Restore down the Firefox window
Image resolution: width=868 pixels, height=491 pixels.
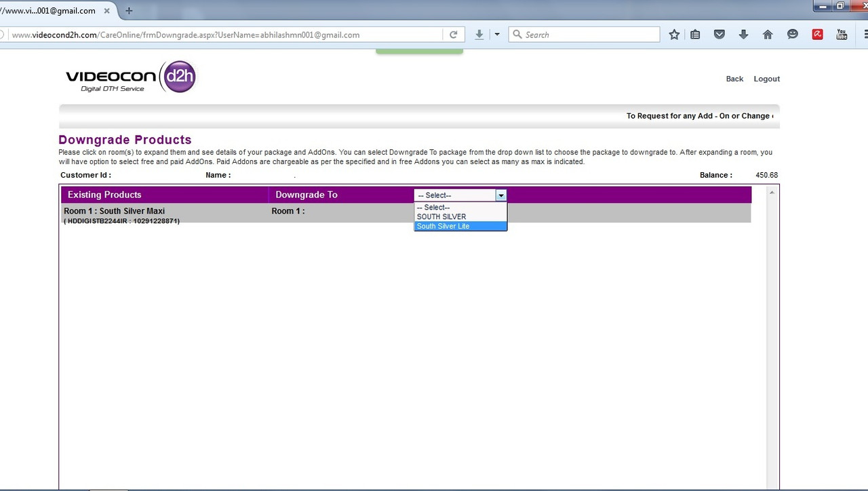[840, 5]
